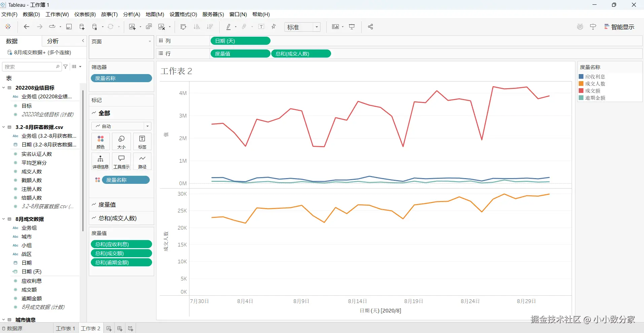Open the data guide icon
644x333 pixels.
pos(593,27)
